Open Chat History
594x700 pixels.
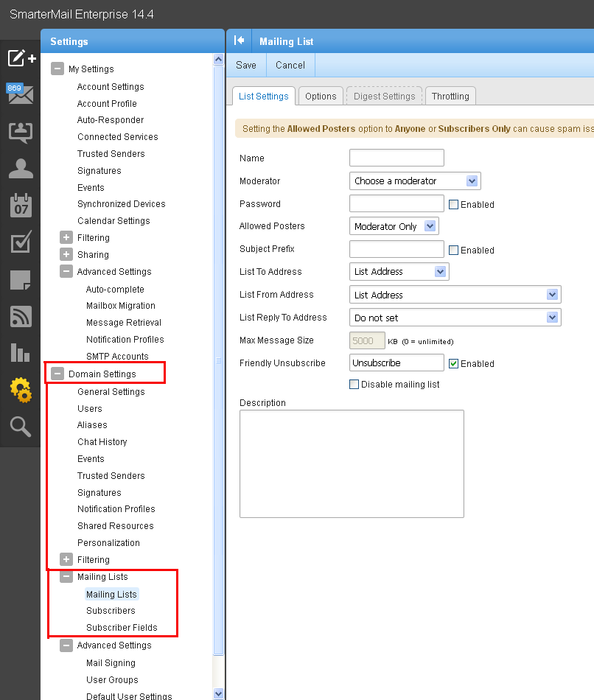(102, 441)
